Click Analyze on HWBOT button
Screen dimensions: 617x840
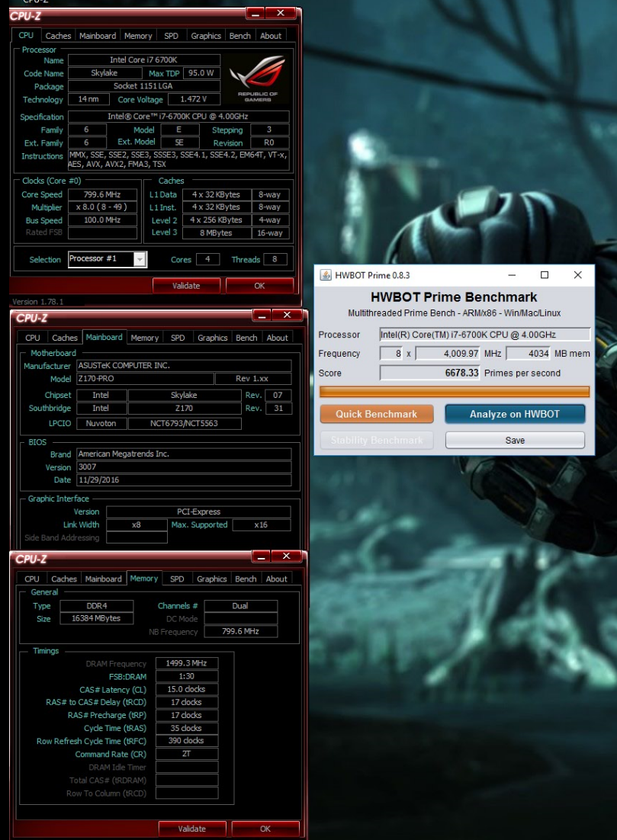(515, 414)
